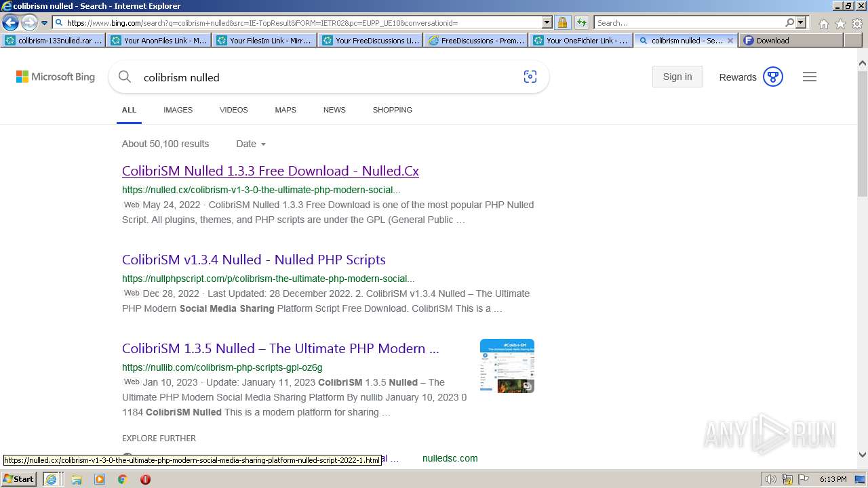Close the colibrism nulled search tab

pyautogui.click(x=730, y=41)
